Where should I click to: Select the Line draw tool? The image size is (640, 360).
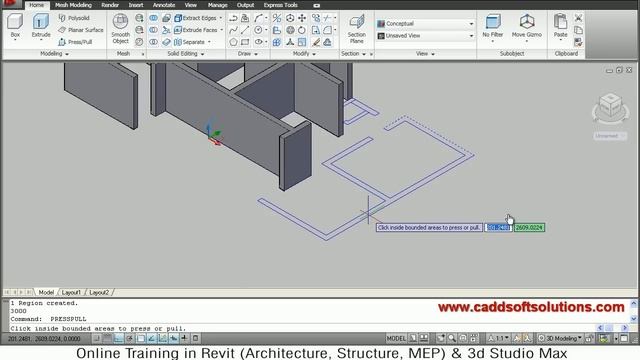coord(245,30)
